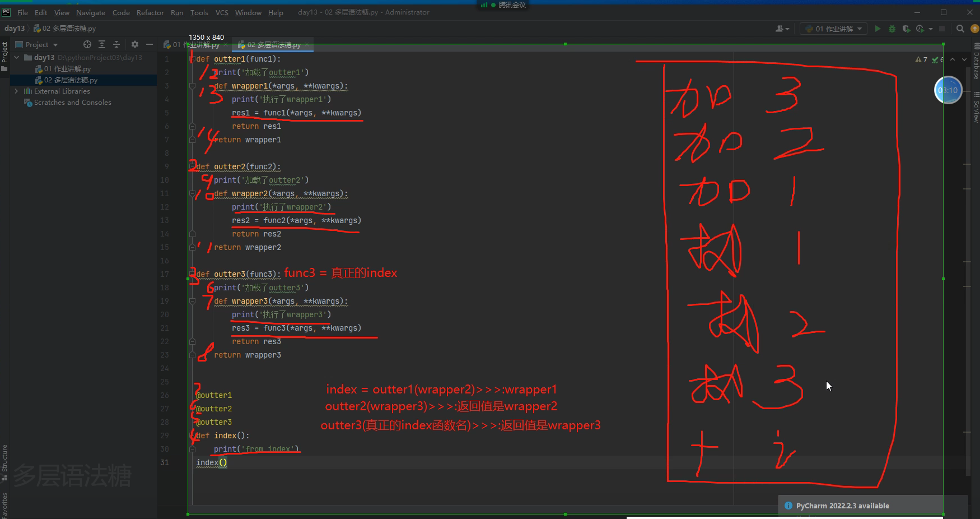Fold the index function using its gutter marker
980x519 pixels.
(192, 435)
